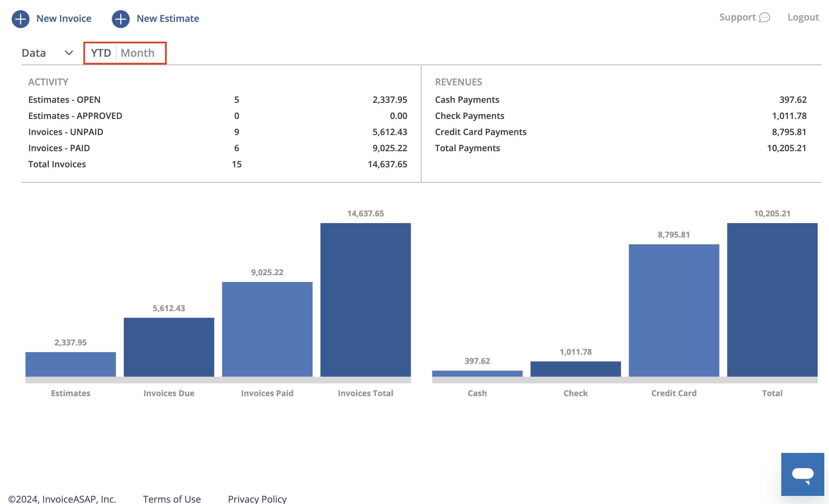The width and height of the screenshot is (829, 504).
Task: Click the Check revenue bar
Action: (576, 369)
